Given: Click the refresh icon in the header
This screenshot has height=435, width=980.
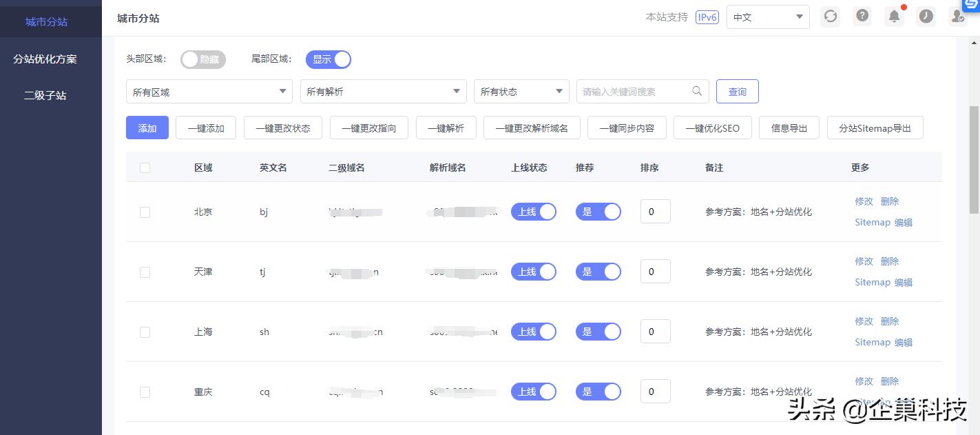Looking at the screenshot, I should 830,16.
